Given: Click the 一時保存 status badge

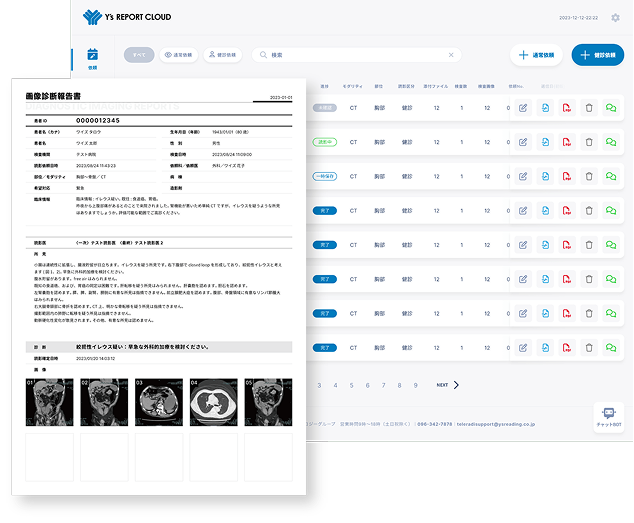Looking at the screenshot, I should click(325, 176).
